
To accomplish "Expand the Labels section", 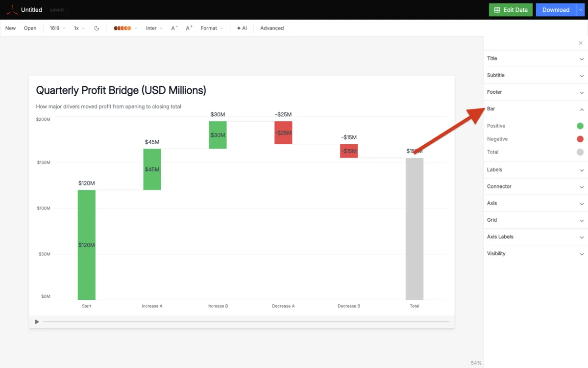I will click(536, 170).
